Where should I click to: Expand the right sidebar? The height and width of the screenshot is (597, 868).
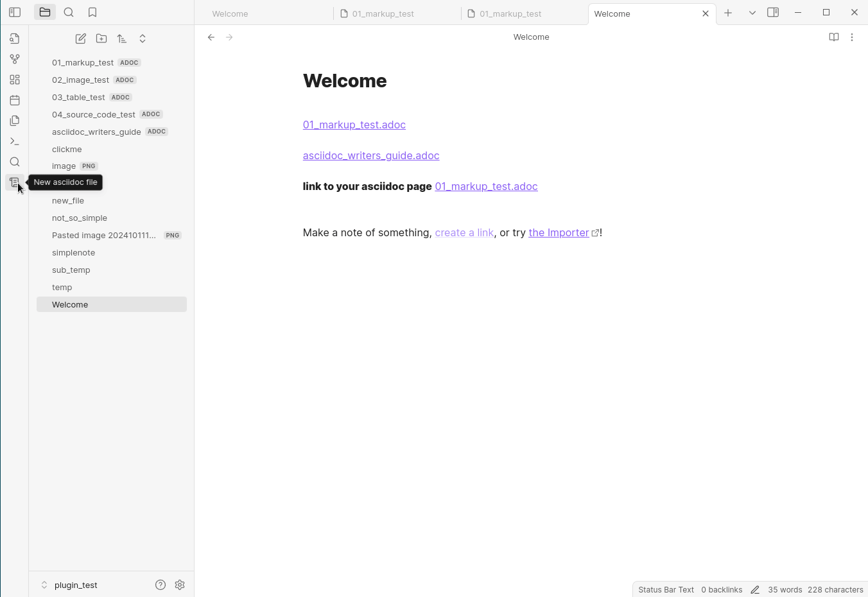[773, 12]
